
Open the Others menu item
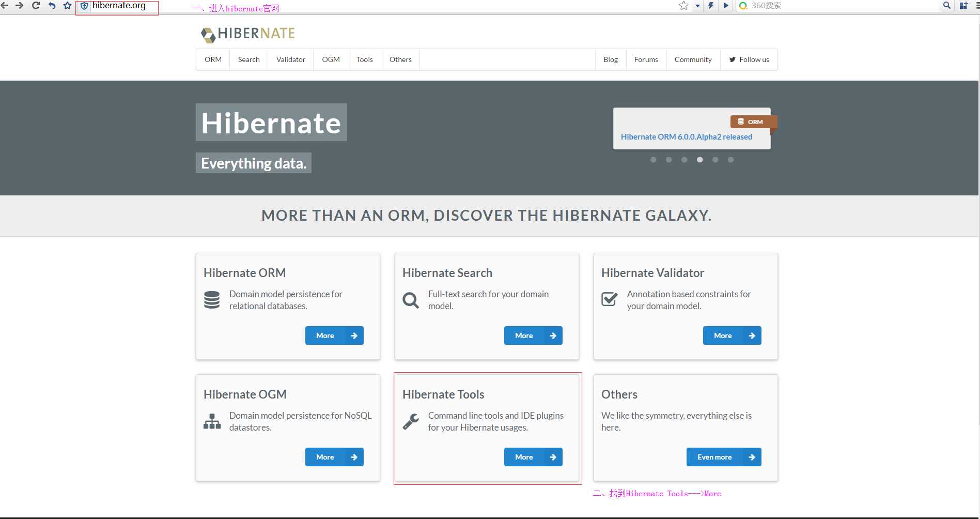400,59
